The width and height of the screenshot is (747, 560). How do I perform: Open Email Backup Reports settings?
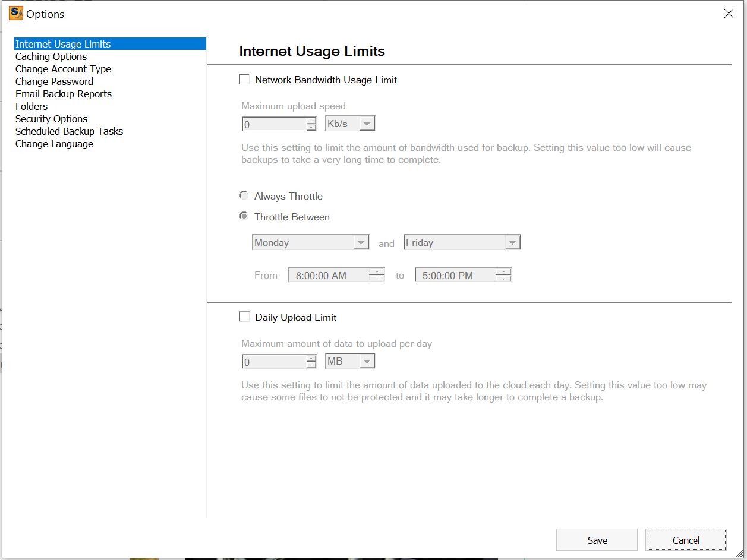tap(64, 94)
